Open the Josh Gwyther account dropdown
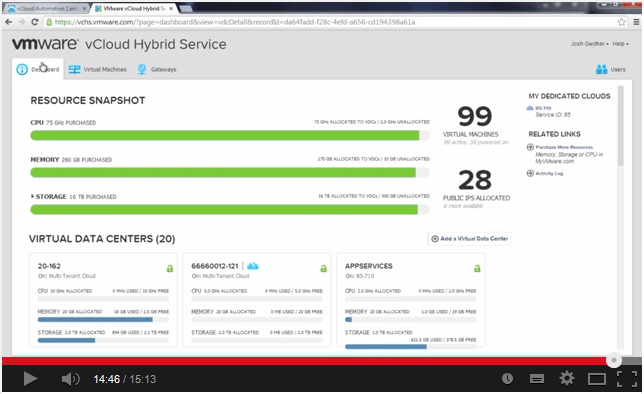This screenshot has height=394, width=644. (x=589, y=44)
